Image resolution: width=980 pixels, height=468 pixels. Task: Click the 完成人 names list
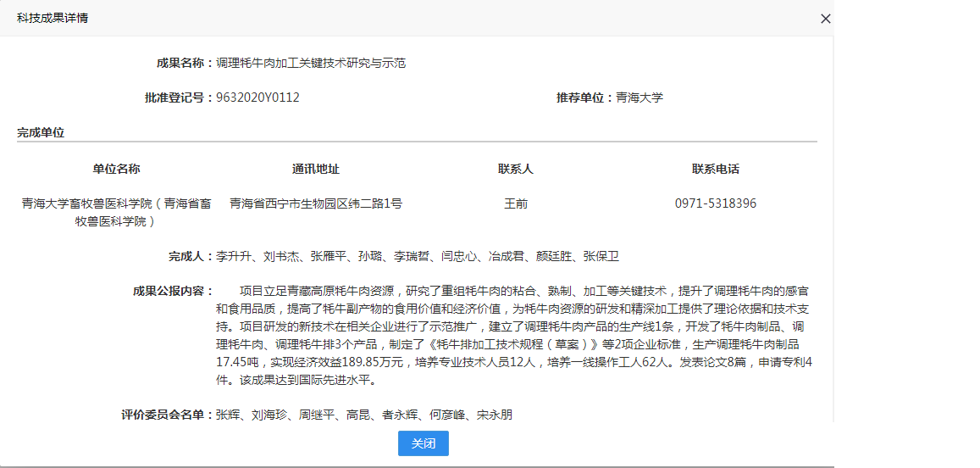tap(418, 256)
